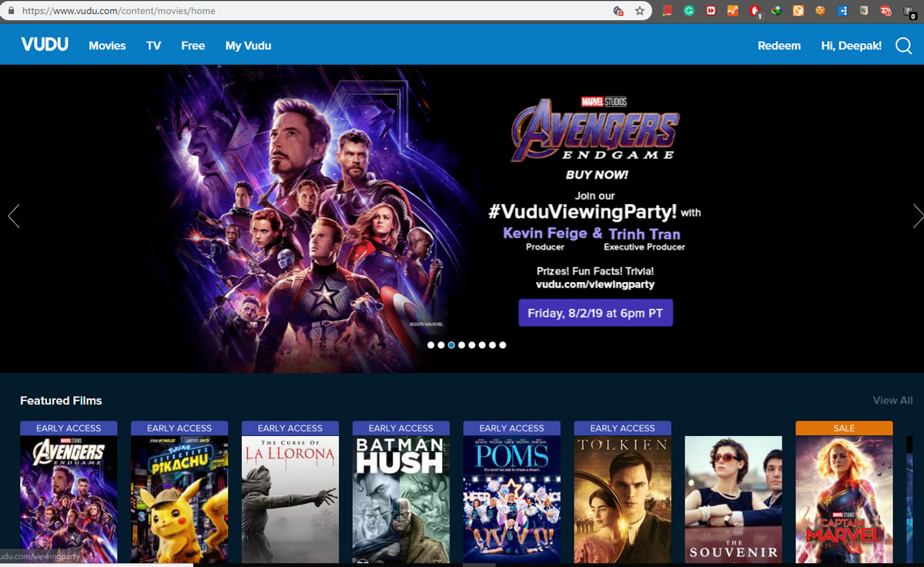The image size is (924, 567).
Task: Advance banner with right arrow
Action: pos(917,216)
